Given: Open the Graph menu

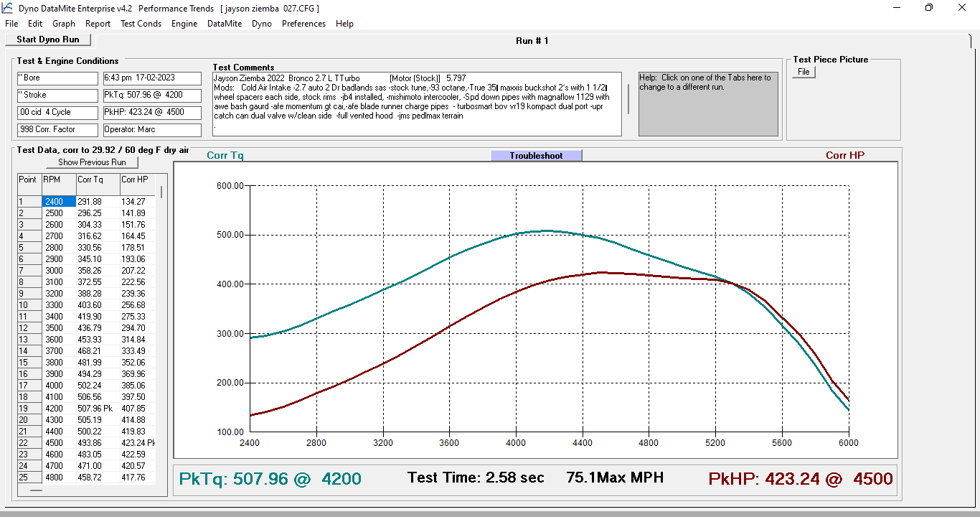Looking at the screenshot, I should tap(64, 24).
